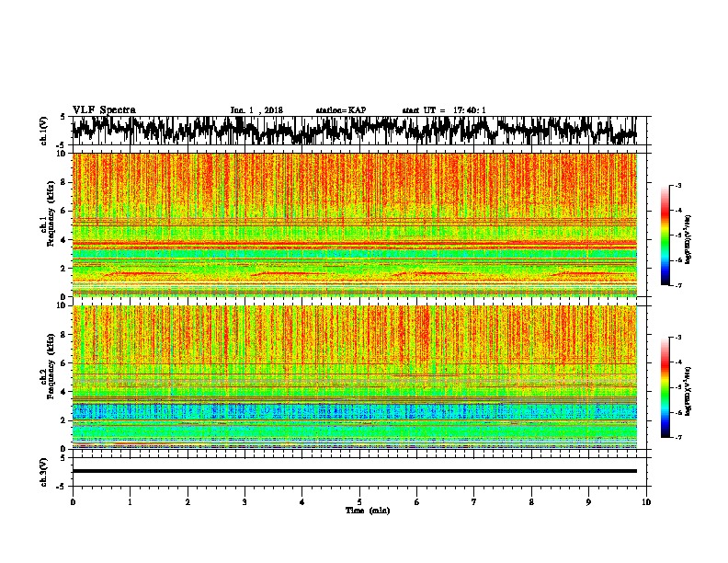
Task: Click the "Time (min)" axis title
Action: click(368, 511)
